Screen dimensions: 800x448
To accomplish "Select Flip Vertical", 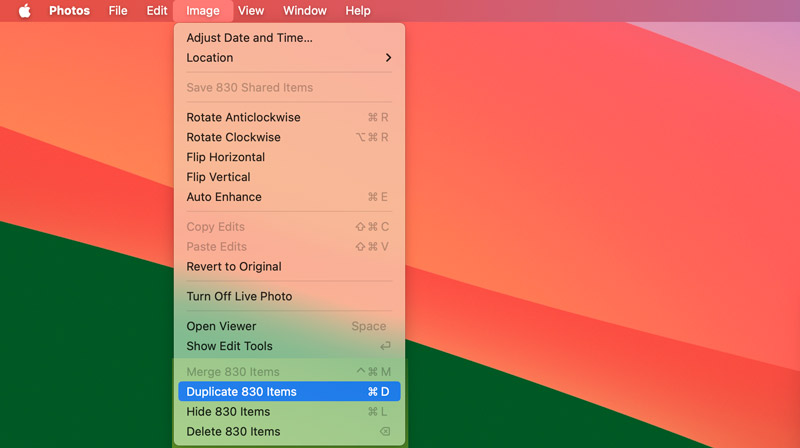I will pos(289,177).
